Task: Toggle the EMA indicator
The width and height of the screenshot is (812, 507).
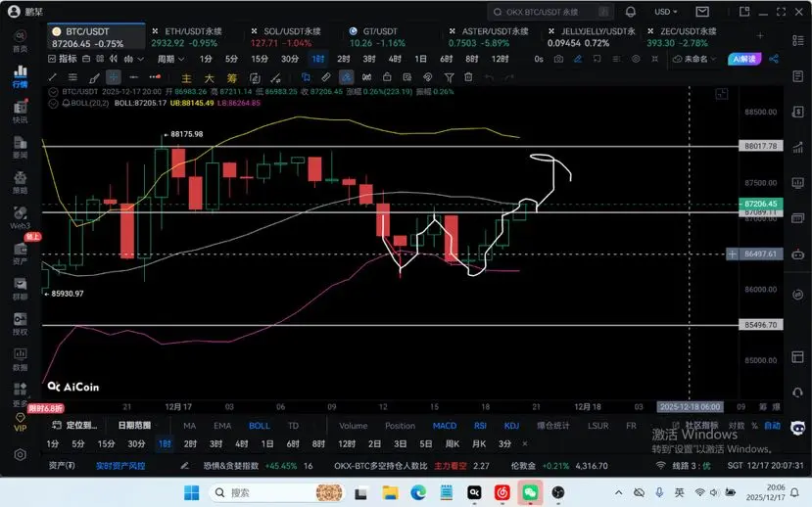Action: click(x=222, y=426)
